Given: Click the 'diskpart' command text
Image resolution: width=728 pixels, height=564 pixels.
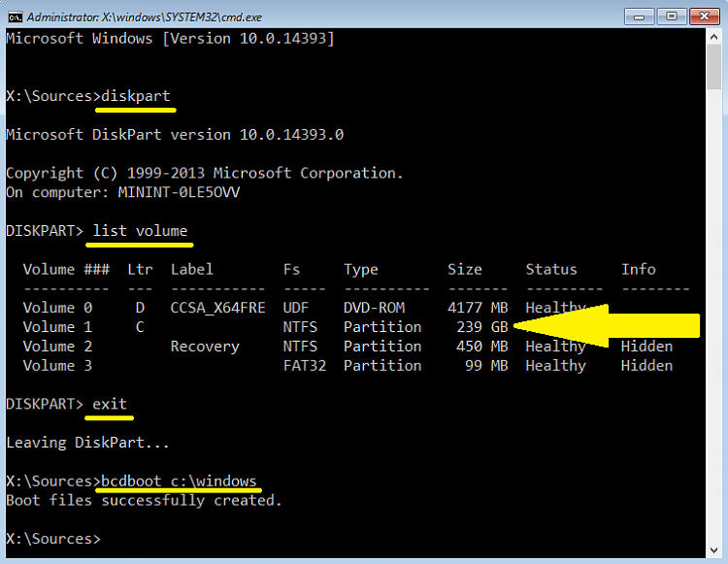Looking at the screenshot, I should (136, 96).
